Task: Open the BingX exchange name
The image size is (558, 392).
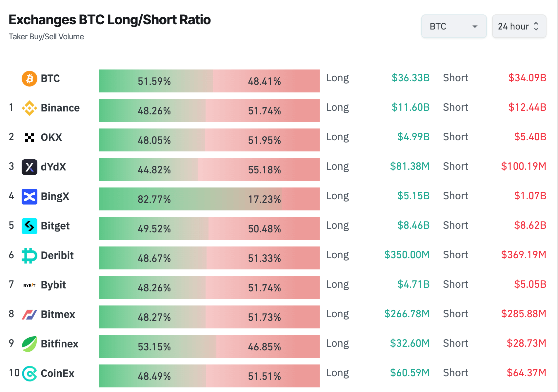Action: click(55, 197)
